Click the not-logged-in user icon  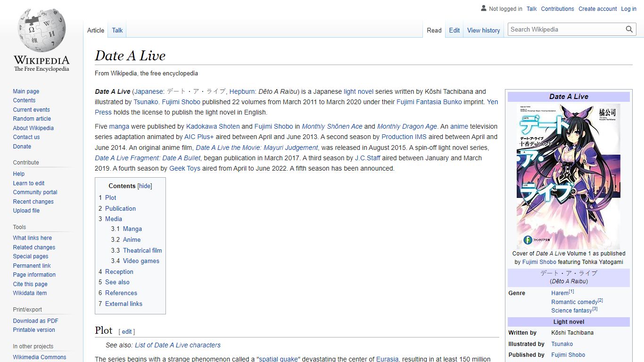coord(484,8)
